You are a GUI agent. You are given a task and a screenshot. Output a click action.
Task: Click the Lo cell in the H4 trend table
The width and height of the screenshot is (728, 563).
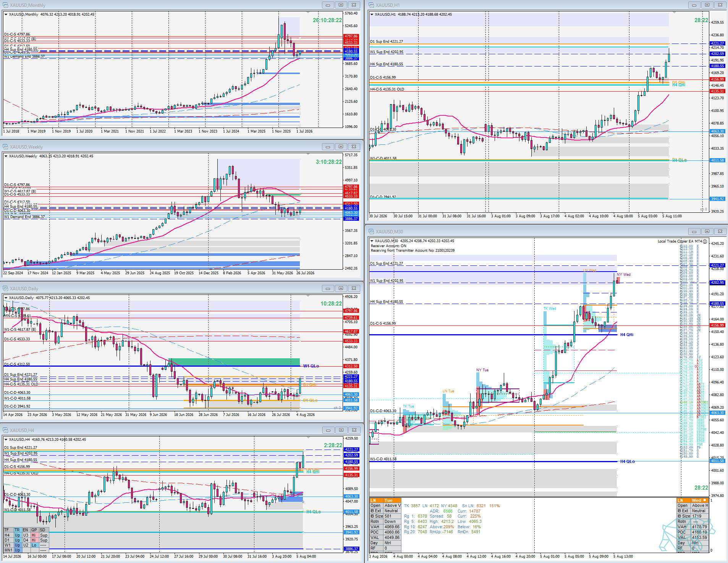click(x=34, y=545)
